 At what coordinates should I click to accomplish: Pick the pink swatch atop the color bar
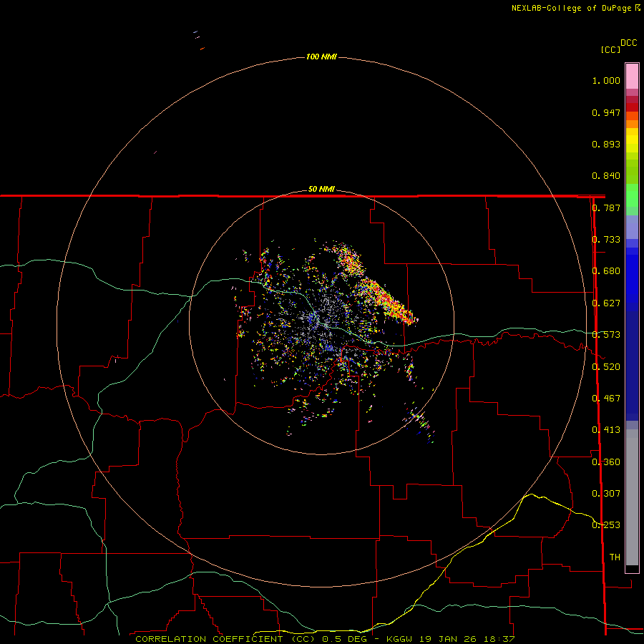(632, 77)
